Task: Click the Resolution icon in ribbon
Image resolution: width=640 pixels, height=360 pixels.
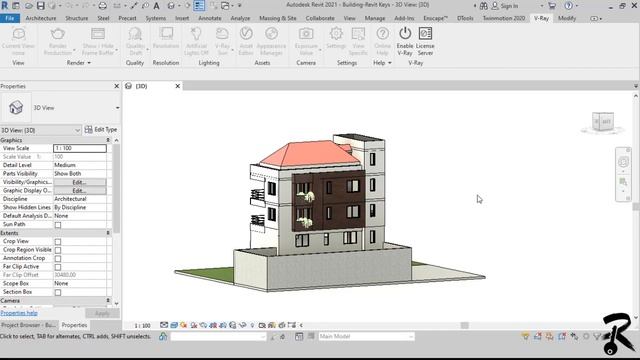Action: (x=166, y=33)
